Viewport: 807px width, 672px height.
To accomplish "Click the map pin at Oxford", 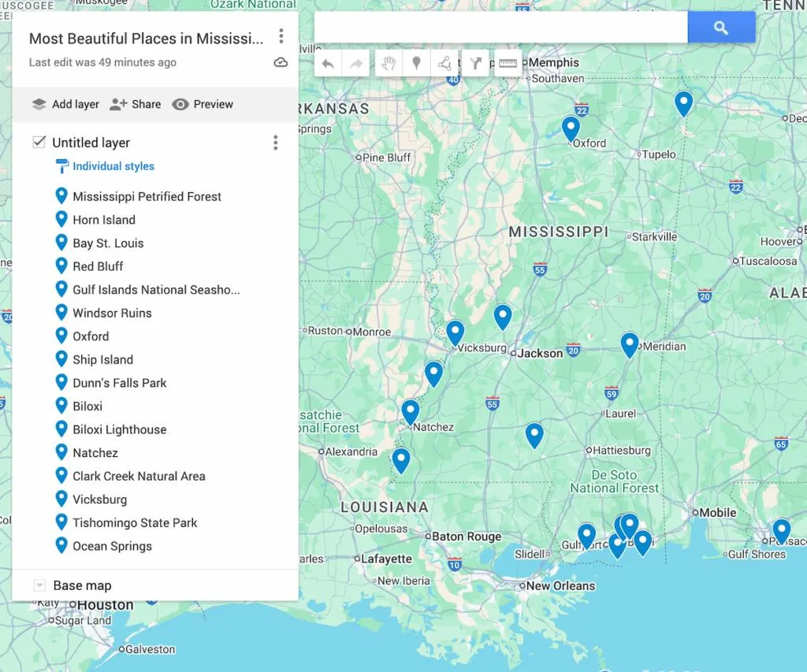I will pos(571,129).
